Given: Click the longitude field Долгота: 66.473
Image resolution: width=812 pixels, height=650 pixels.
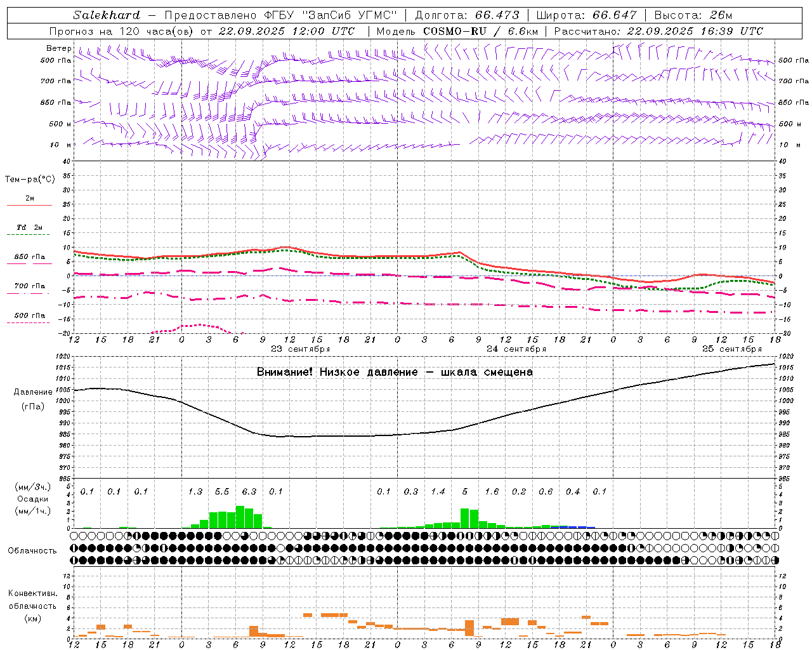Looking at the screenshot, I should [x=467, y=15].
